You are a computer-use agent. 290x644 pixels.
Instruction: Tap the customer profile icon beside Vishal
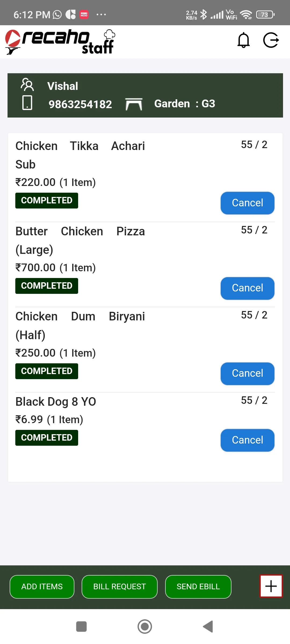[27, 85]
